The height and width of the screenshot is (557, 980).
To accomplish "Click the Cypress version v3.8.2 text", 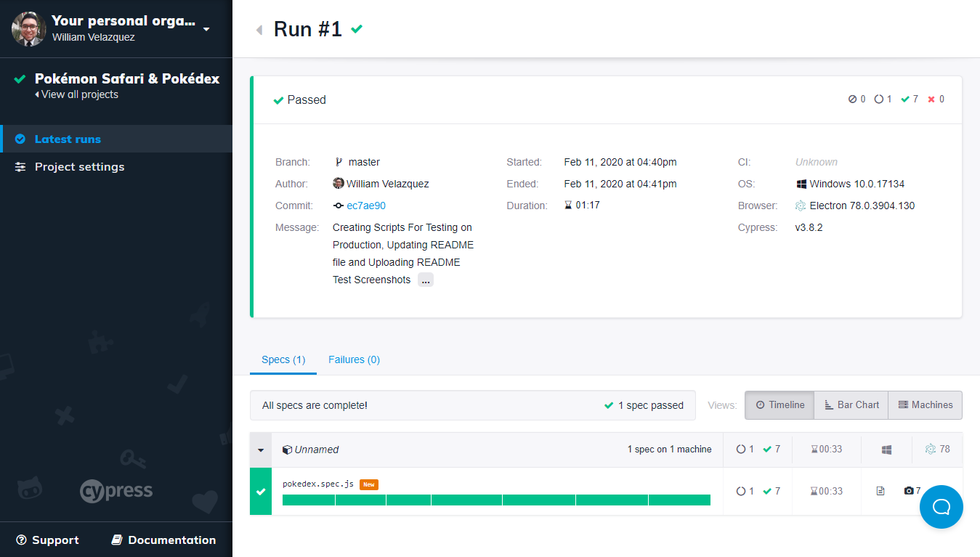I will pyautogui.click(x=809, y=227).
